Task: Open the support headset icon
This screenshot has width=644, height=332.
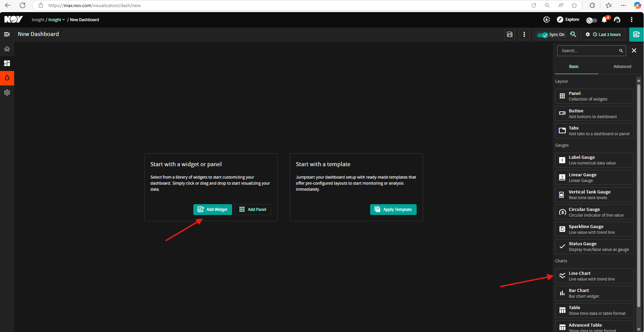Action: (617, 20)
